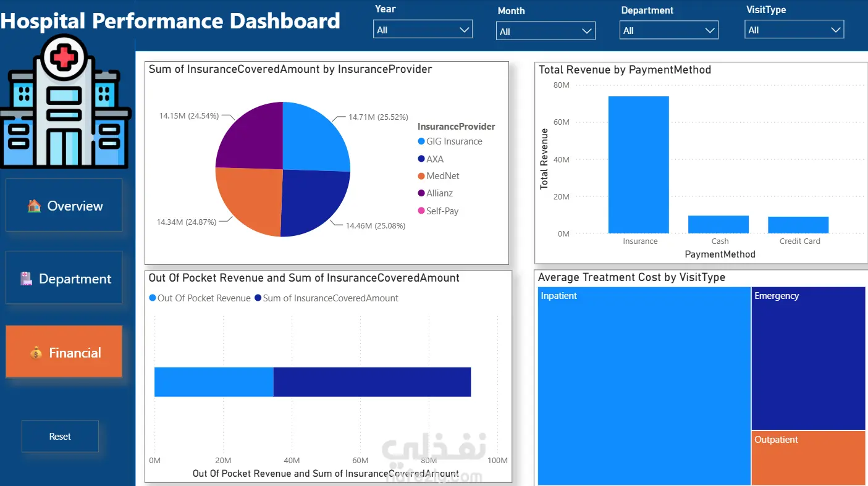Select the Insurance bar in revenue chart
This screenshot has height=486, width=868.
tap(639, 165)
